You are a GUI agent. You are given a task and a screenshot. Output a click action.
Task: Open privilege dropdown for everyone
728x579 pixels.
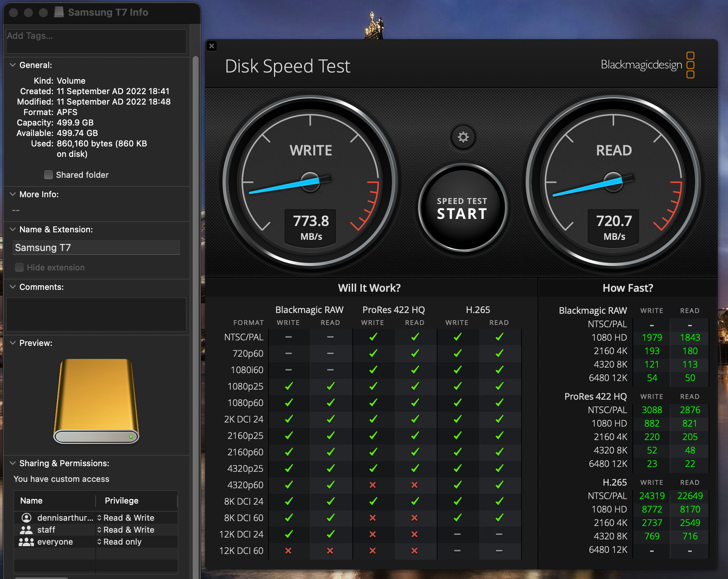(x=119, y=542)
